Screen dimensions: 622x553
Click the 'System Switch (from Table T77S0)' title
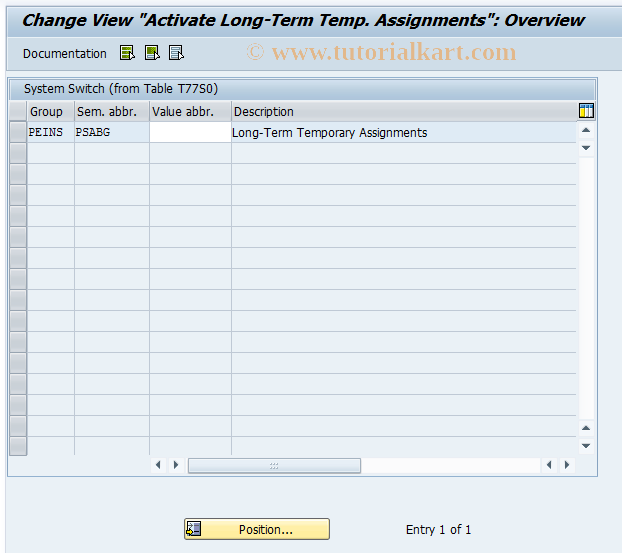click(x=121, y=89)
